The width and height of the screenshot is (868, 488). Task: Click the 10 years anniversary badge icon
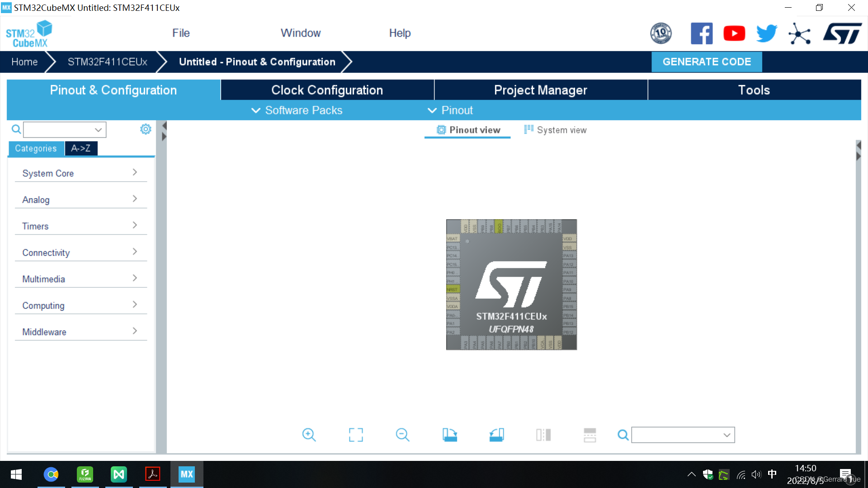click(661, 33)
